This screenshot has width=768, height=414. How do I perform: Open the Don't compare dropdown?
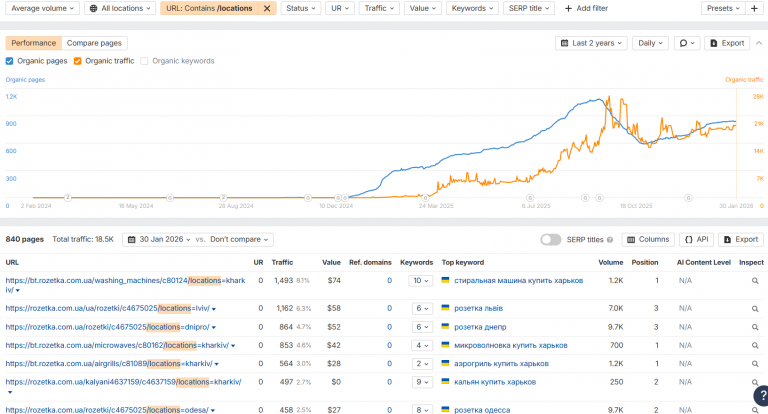[239, 240]
